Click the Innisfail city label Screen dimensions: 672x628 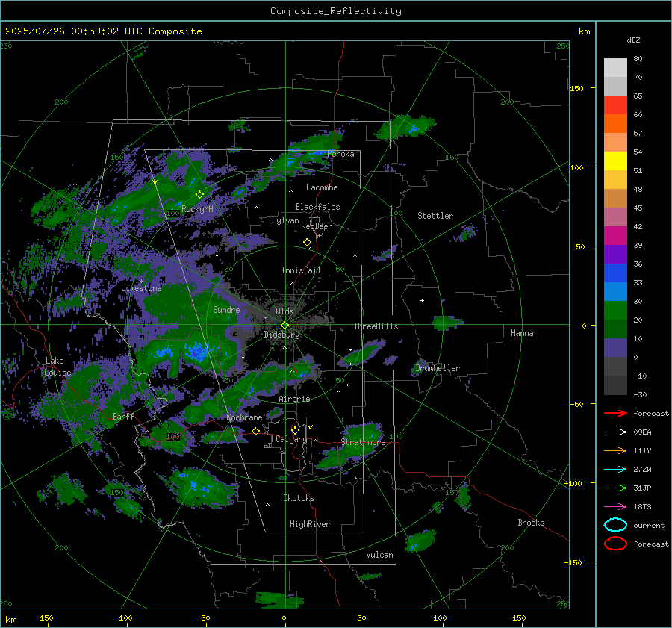point(301,270)
